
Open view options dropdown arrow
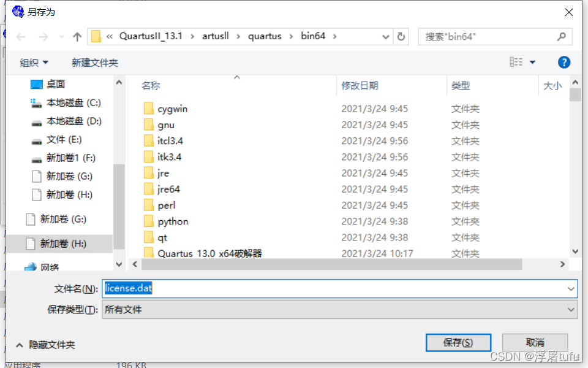(532, 63)
